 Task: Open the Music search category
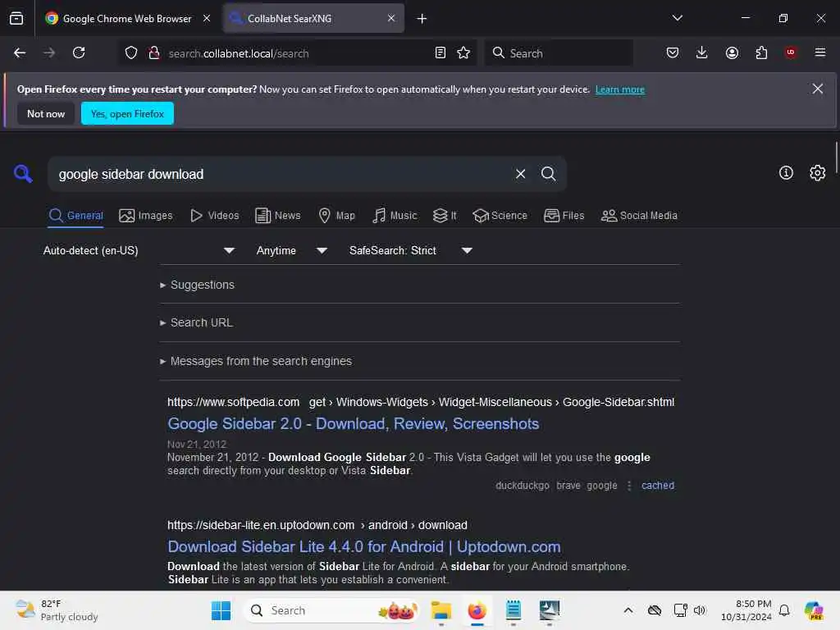coord(395,216)
